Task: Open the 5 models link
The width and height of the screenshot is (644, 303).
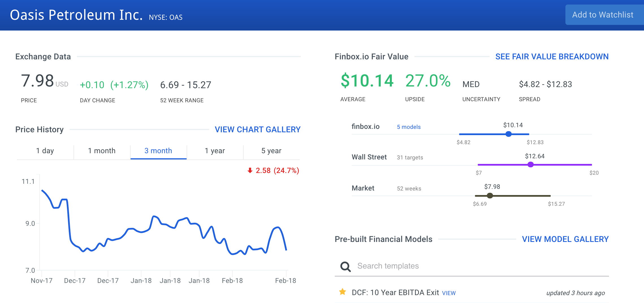Action: (409, 127)
